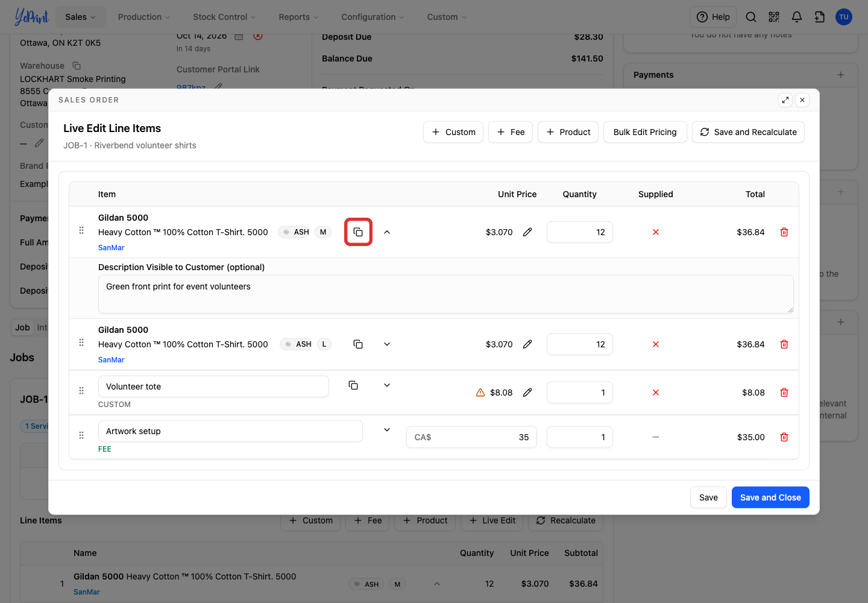
Task: Open the Sales dropdown menu
Action: [x=81, y=17]
